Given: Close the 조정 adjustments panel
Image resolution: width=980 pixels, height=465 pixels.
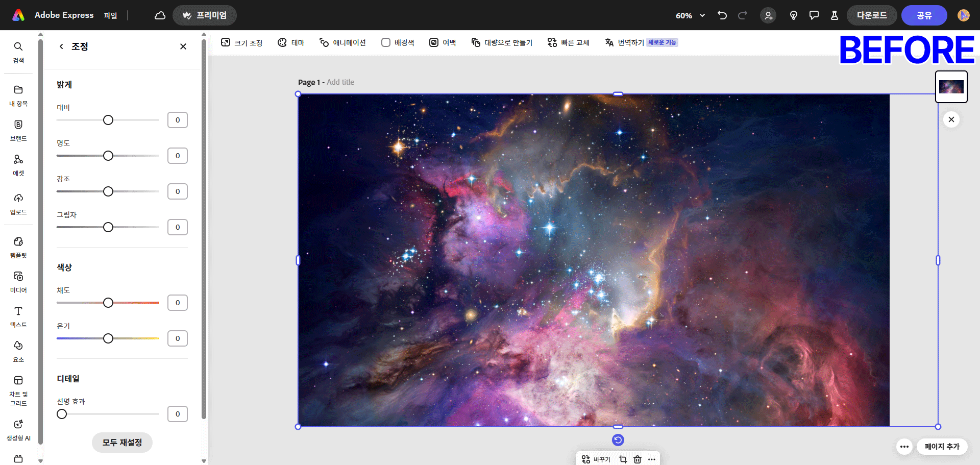Looking at the screenshot, I should (x=183, y=46).
